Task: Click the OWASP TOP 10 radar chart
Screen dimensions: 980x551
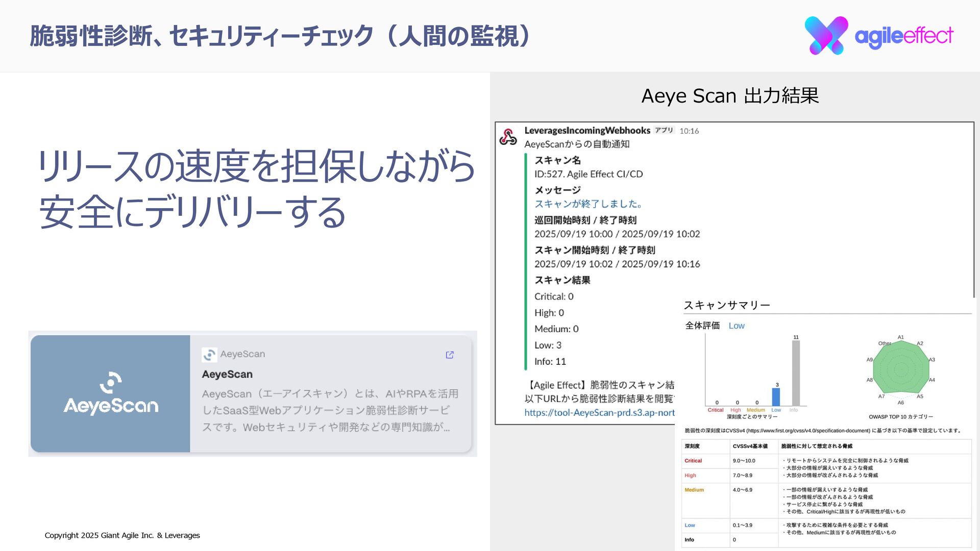Action: [900, 369]
